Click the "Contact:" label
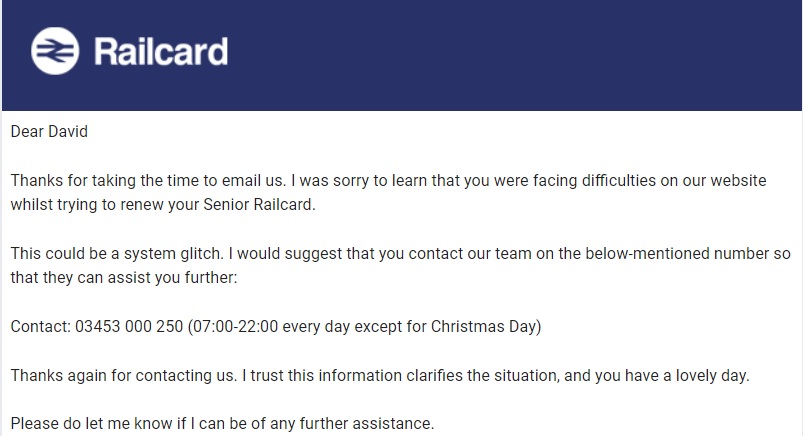The width and height of the screenshot is (803, 436). (41, 326)
